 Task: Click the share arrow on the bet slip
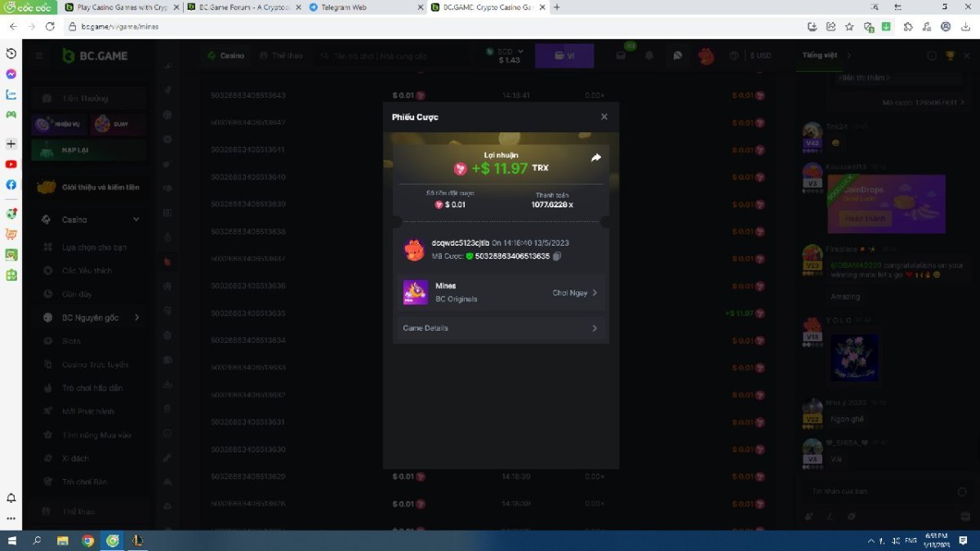595,158
